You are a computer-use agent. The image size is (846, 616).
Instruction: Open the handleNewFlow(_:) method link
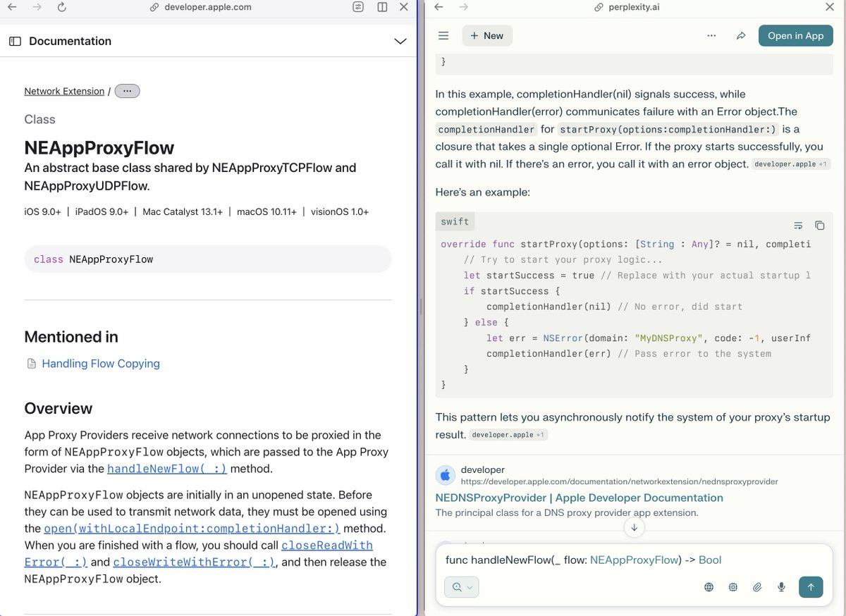167,469
